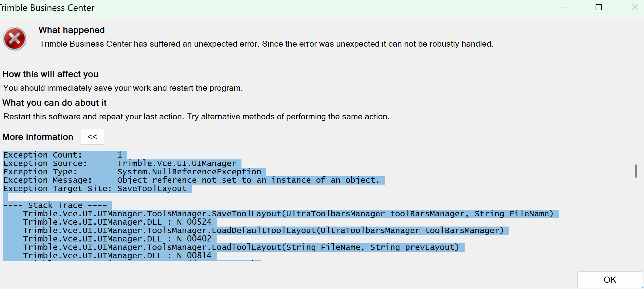Click the SaveToolLayout stack trace line

click(288, 214)
